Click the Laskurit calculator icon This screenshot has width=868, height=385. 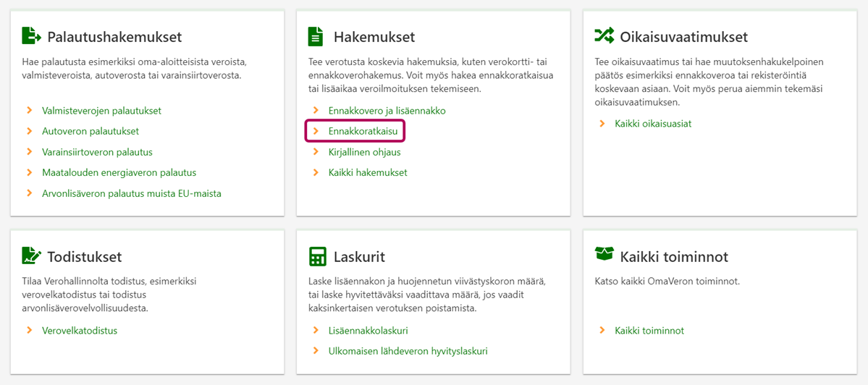pos(317,256)
